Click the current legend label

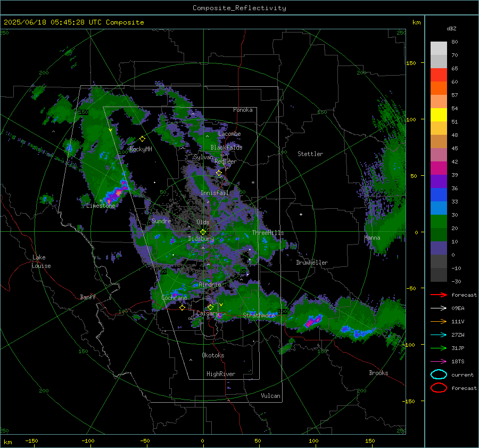pos(463,374)
